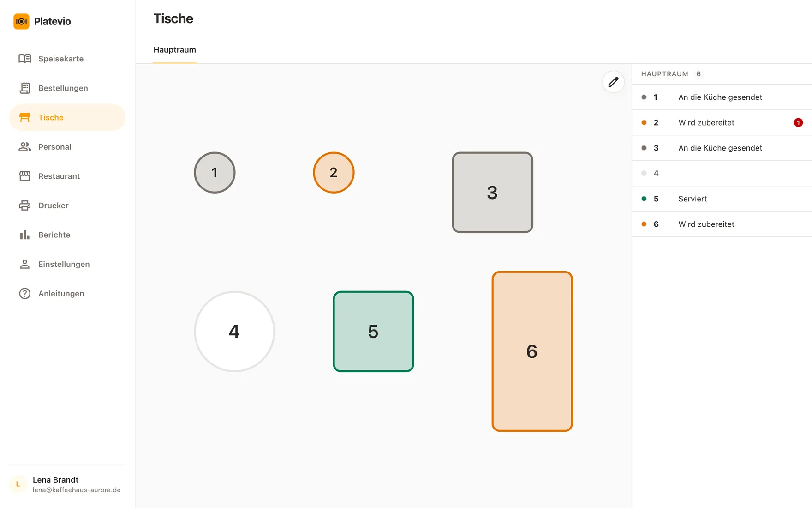This screenshot has height=508, width=812.
Task: Select round table 1 on floor plan
Action: (215, 173)
